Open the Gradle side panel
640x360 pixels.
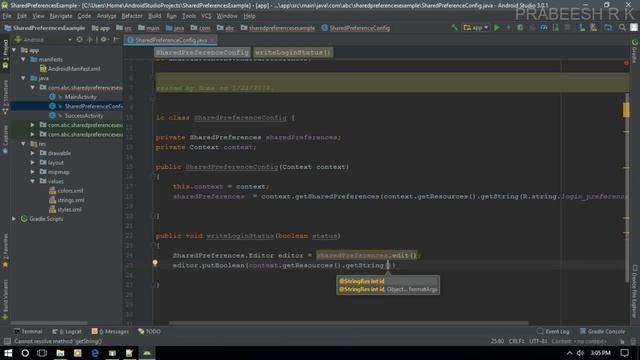(635, 51)
